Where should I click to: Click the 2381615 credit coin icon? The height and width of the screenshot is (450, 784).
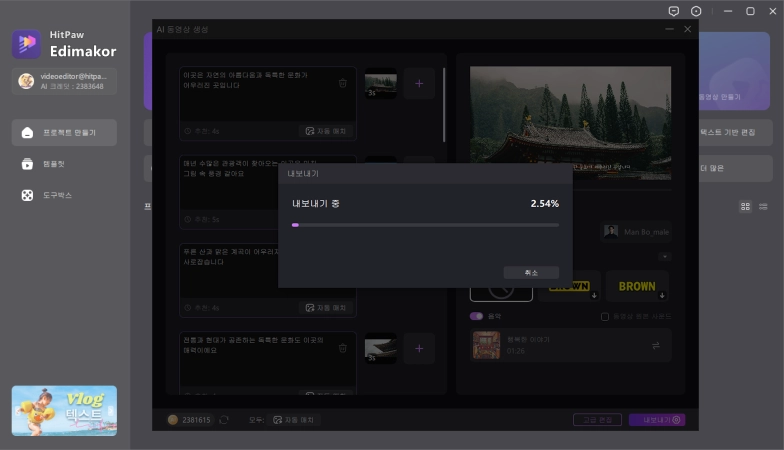172,420
